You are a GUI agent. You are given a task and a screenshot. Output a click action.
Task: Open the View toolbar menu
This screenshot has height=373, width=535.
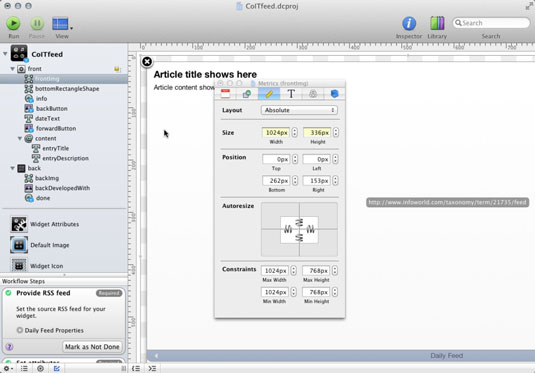click(62, 24)
